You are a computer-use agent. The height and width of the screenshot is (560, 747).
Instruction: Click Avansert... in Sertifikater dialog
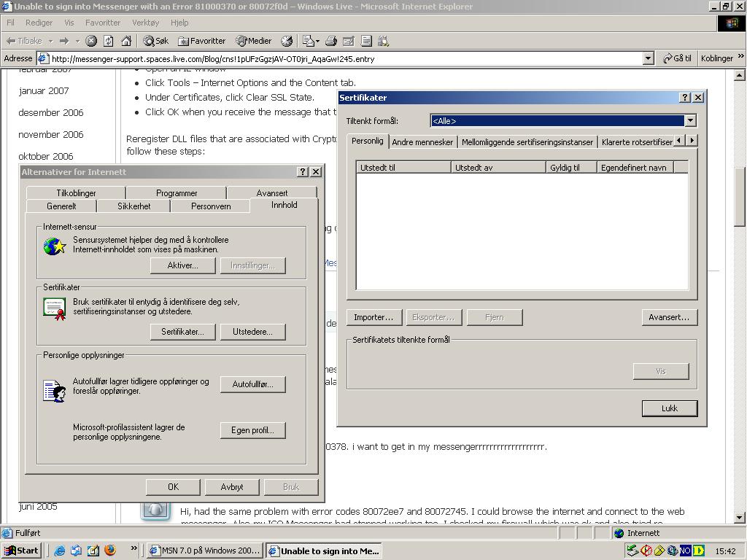(x=670, y=318)
